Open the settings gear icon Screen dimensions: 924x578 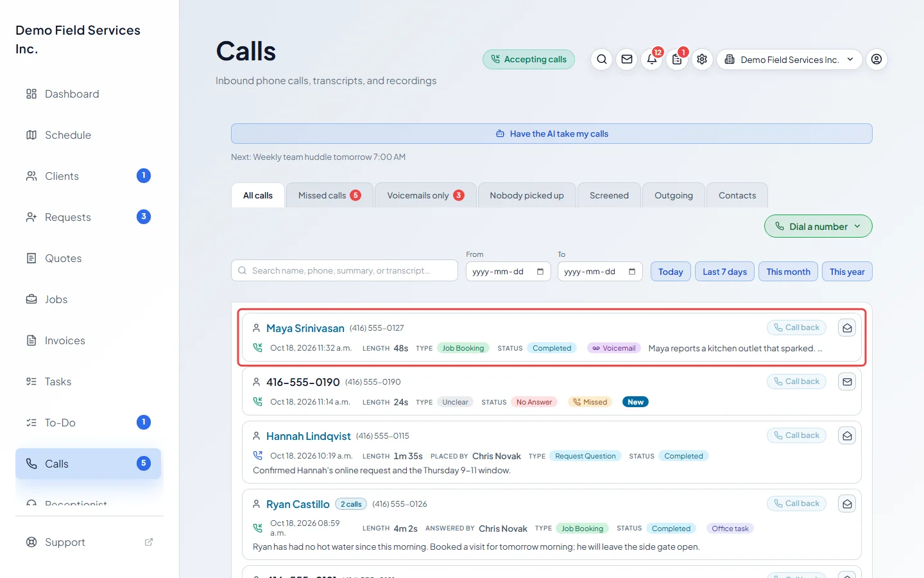[x=702, y=60]
